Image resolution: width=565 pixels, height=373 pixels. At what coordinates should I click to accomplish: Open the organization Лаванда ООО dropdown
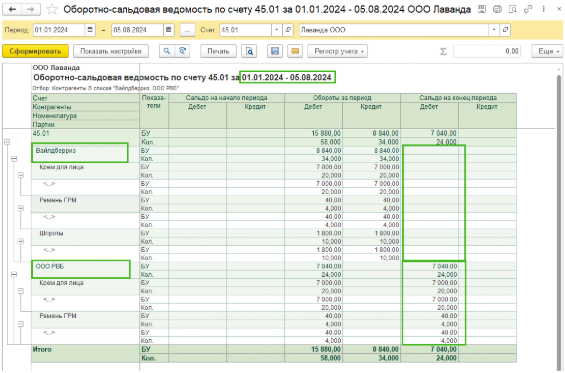click(494, 30)
